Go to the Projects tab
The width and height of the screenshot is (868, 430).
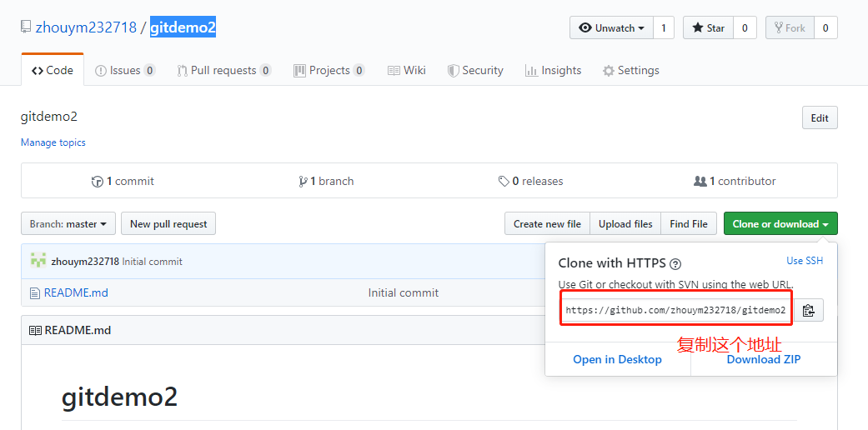coord(329,70)
